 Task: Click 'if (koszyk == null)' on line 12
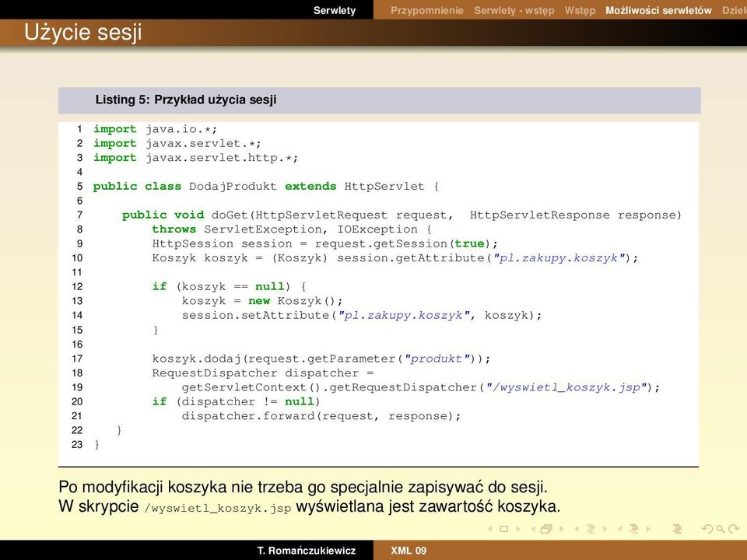221,286
